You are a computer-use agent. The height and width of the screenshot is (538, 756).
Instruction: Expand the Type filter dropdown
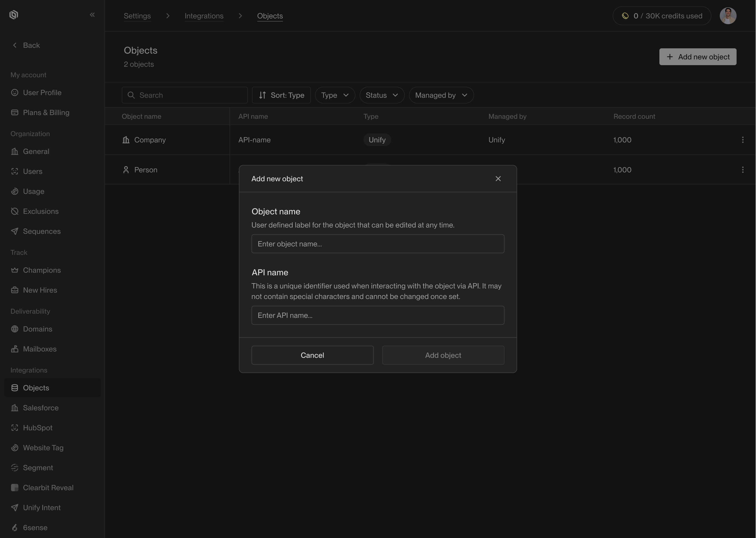[335, 95]
